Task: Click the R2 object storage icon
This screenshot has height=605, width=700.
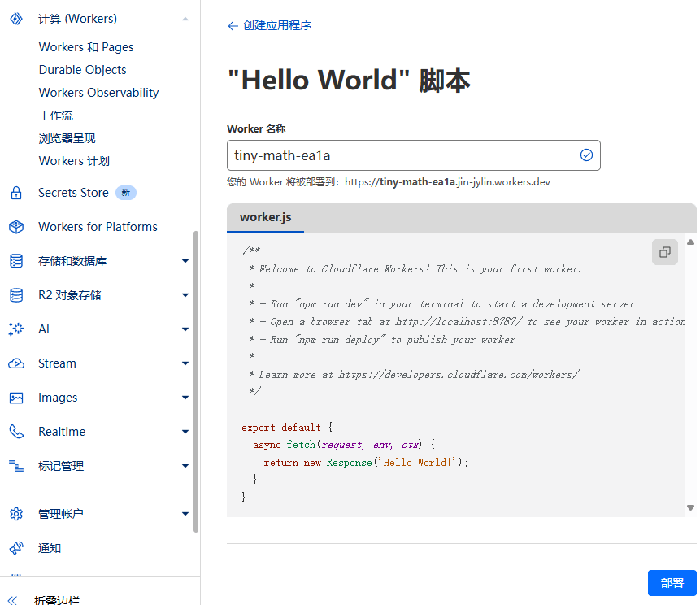Action: 16,295
